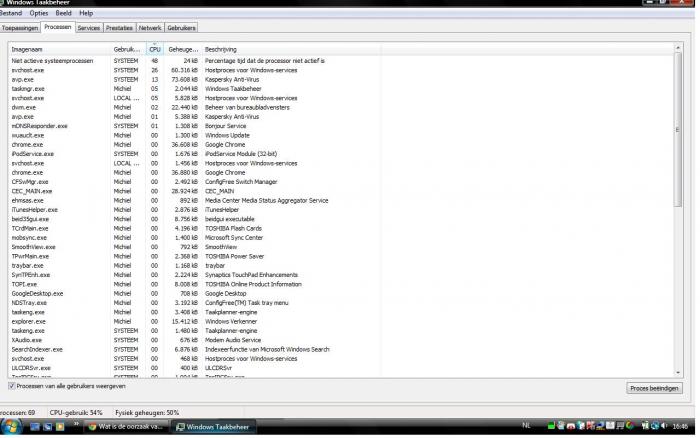The width and height of the screenshot is (700, 438).
Task: Select the NDSTray.exe process row
Action: pos(194,303)
